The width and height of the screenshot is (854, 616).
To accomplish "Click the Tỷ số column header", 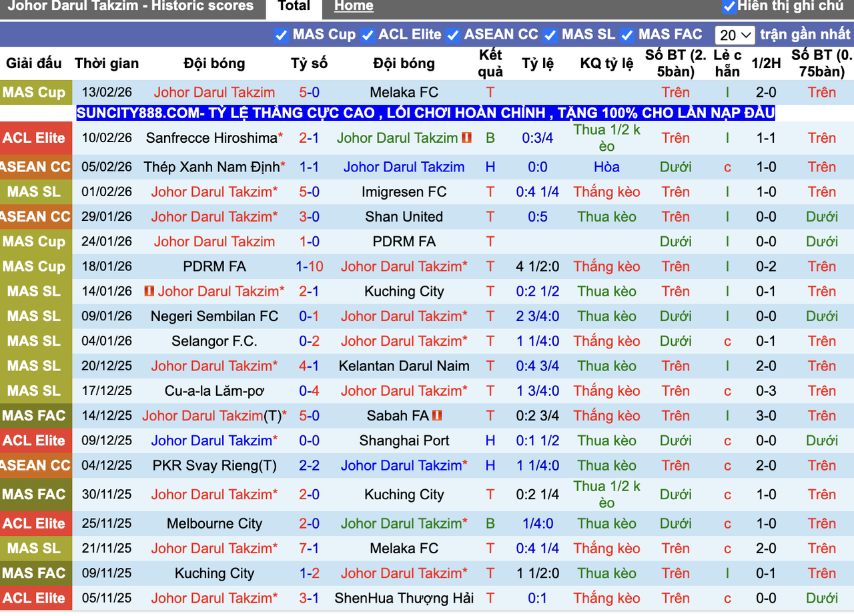I will coord(310,63).
